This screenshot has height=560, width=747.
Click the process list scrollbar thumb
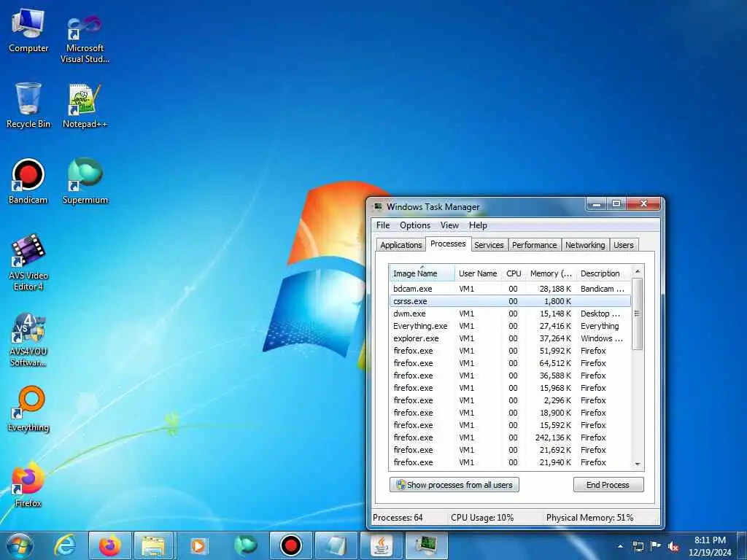[x=638, y=314]
